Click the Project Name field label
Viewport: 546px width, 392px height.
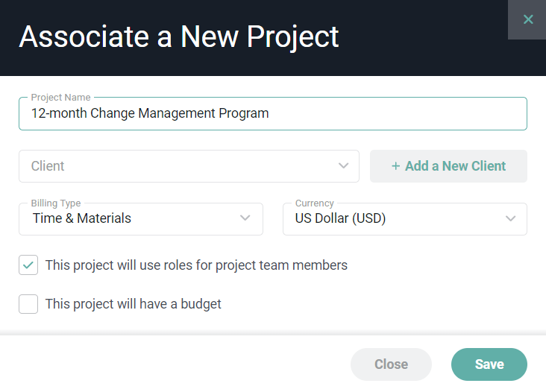(60, 98)
